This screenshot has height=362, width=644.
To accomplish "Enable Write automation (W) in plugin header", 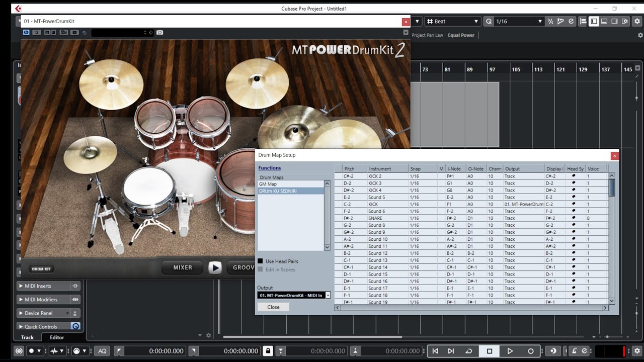I will (x=53, y=32).
